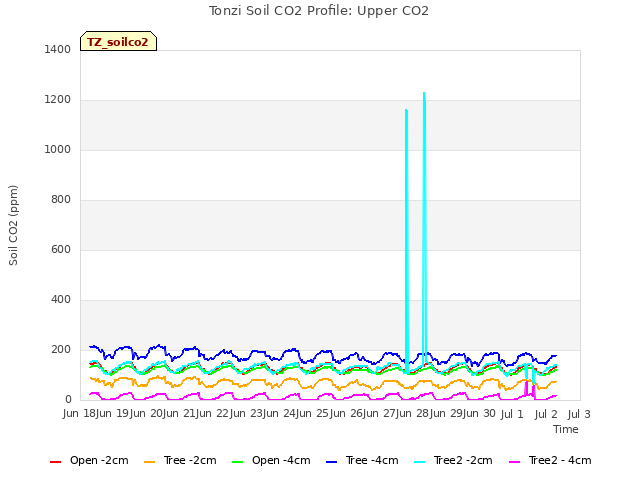Click the TZ_soilco2 label badge
Image resolution: width=640 pixels, height=480 pixels.
(x=118, y=41)
